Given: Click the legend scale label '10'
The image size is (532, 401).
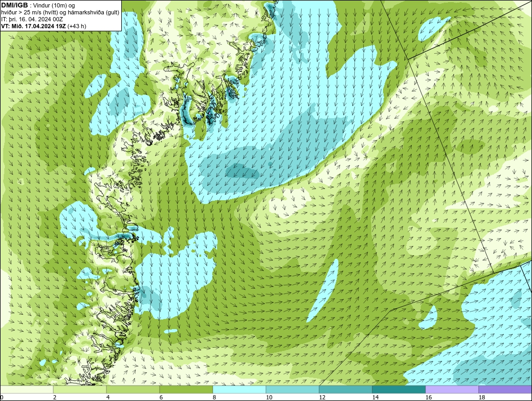Looking at the screenshot, I should pyautogui.click(x=269, y=397).
